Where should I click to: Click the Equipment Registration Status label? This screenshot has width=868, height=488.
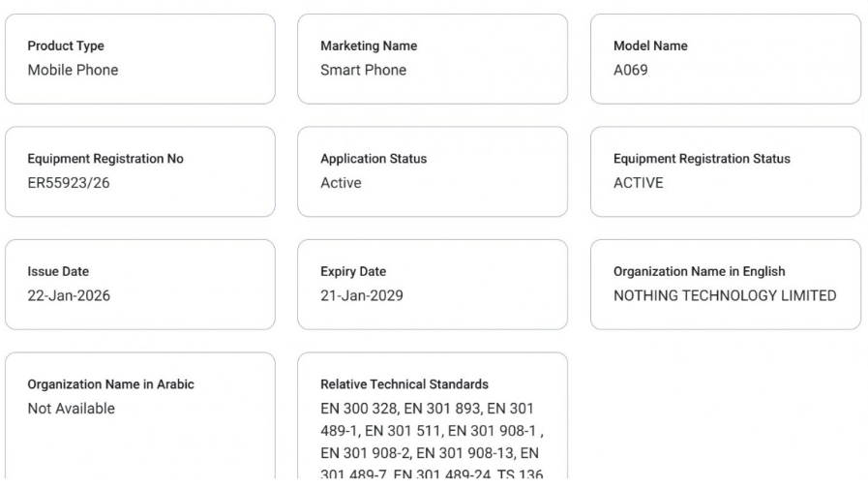pos(702,160)
